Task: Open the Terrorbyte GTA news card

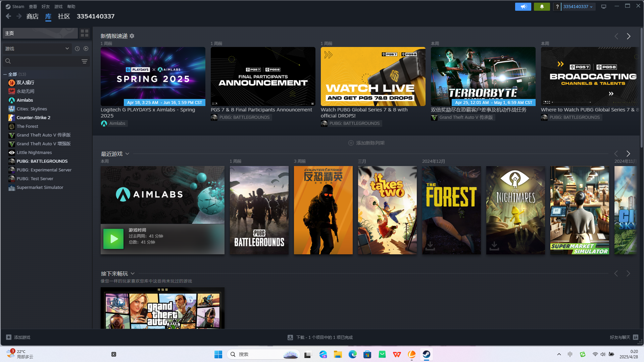Action: click(483, 76)
